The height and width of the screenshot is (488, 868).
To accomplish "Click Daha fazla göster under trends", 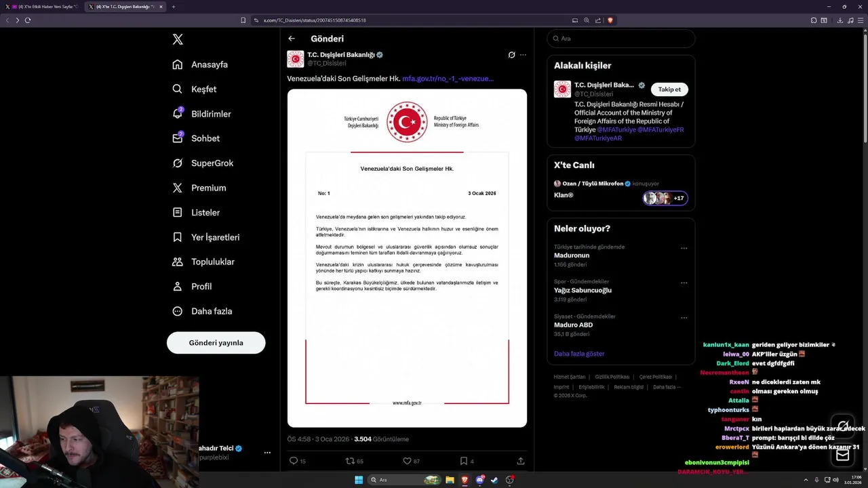I will (x=579, y=354).
